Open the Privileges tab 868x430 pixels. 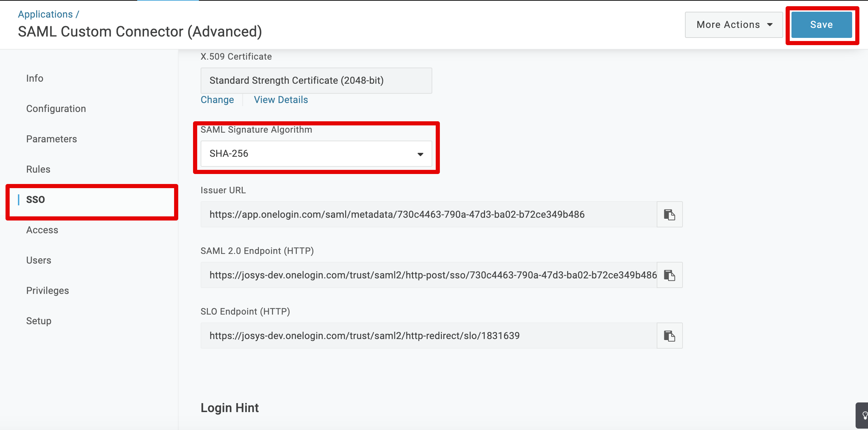(48, 291)
